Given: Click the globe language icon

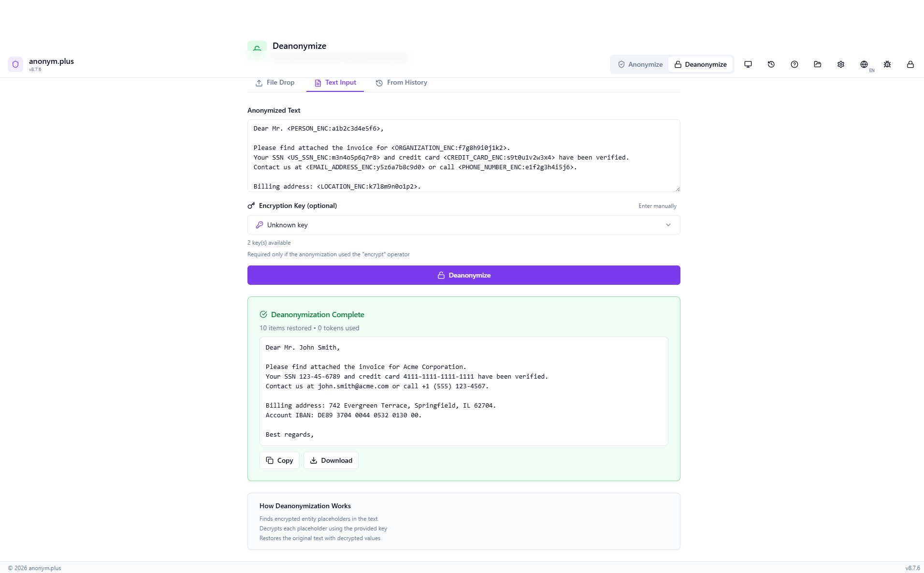Looking at the screenshot, I should coord(864,64).
